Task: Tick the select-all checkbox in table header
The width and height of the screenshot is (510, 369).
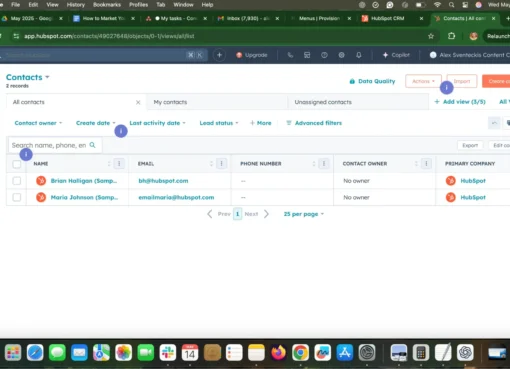Action: [x=17, y=164]
